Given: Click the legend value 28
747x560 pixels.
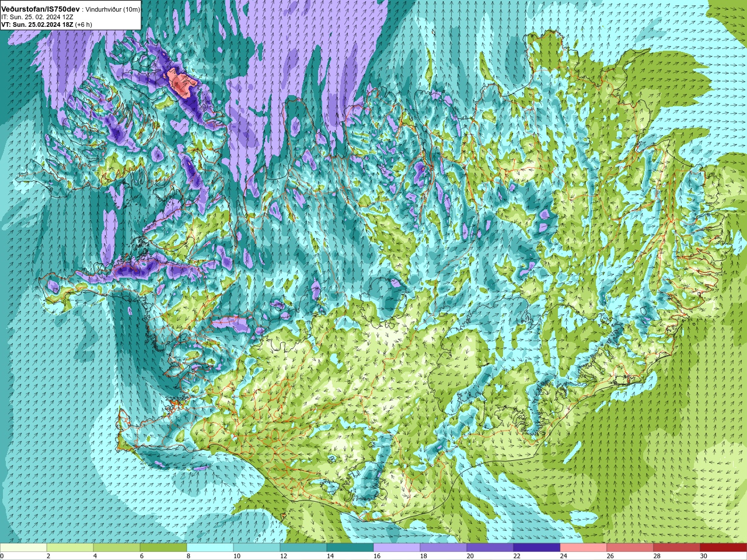Looking at the screenshot, I should coord(657,556).
